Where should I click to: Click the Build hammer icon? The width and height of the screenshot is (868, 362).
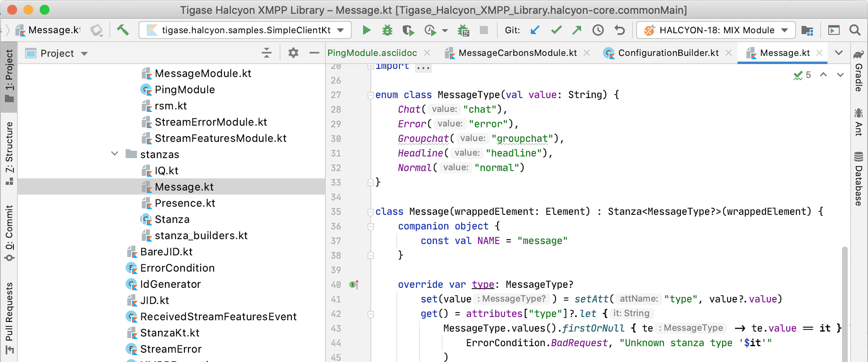(123, 30)
